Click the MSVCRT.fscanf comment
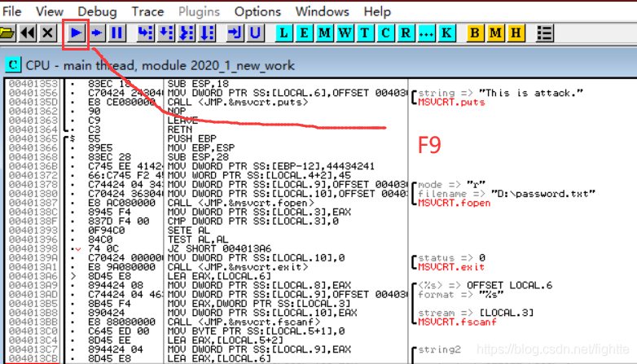Image resolution: width=637 pixels, height=364 pixels. click(x=457, y=322)
